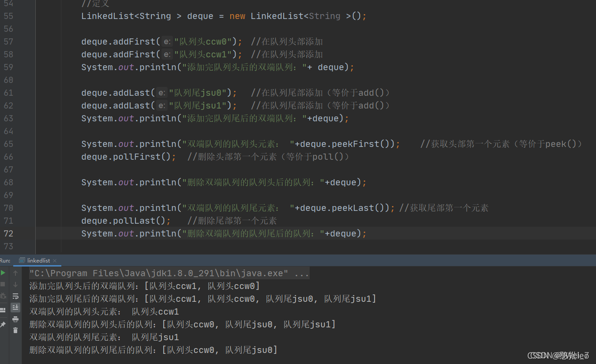Click 'deque.pollLast()' on line 71
The image size is (596, 364).
pyautogui.click(x=124, y=221)
